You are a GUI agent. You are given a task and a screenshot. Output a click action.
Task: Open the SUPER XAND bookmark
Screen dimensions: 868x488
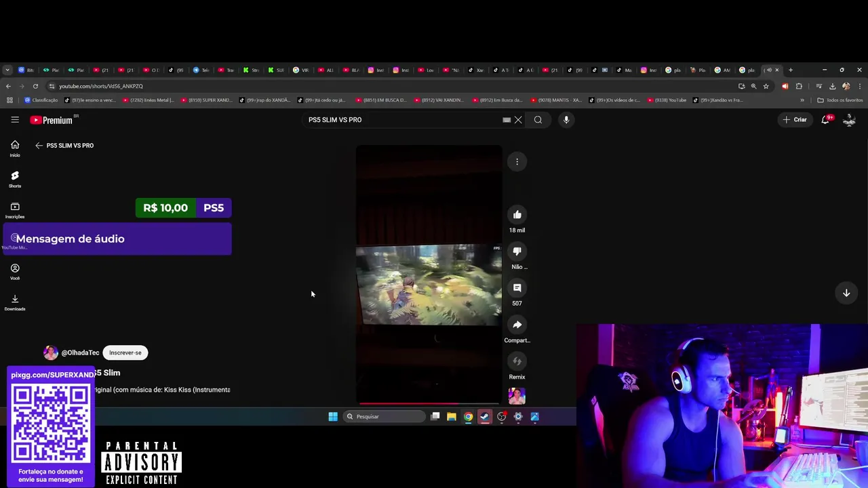207,100
